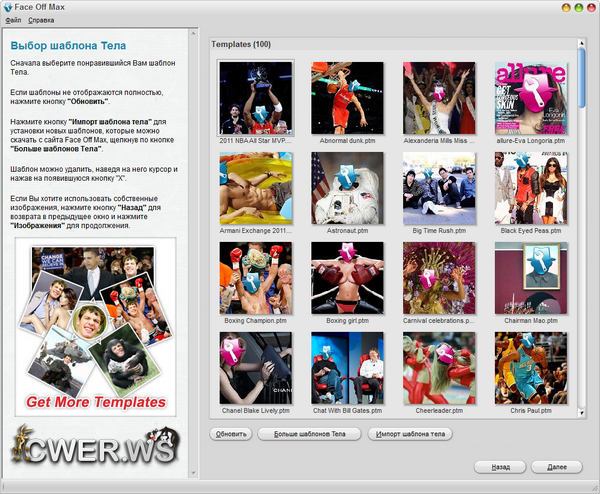600x494 pixels.
Task: Open the Файл menu
Action: point(12,20)
